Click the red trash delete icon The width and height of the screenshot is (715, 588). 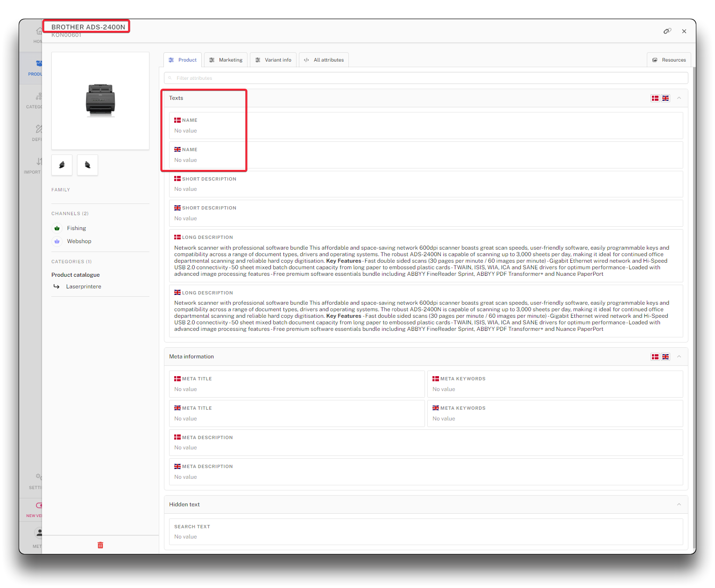[x=100, y=545]
